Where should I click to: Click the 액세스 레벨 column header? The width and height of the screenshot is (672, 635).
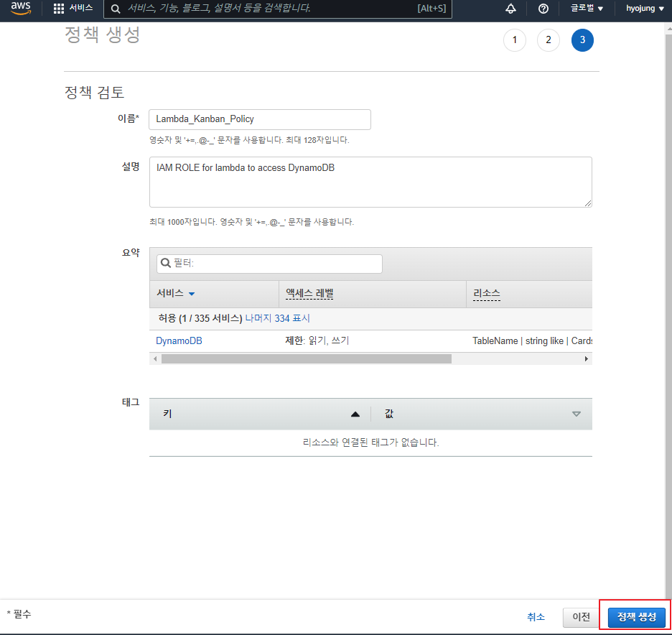(x=309, y=293)
